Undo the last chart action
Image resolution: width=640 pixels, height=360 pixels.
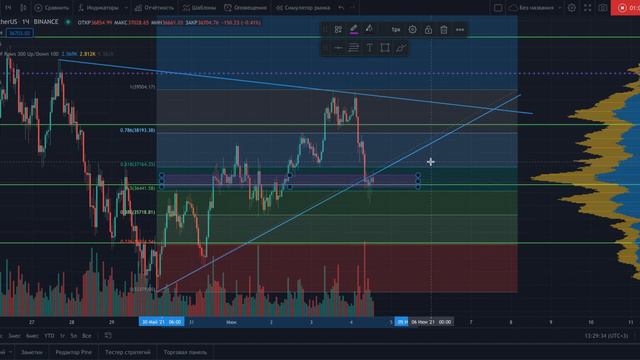pos(341,8)
